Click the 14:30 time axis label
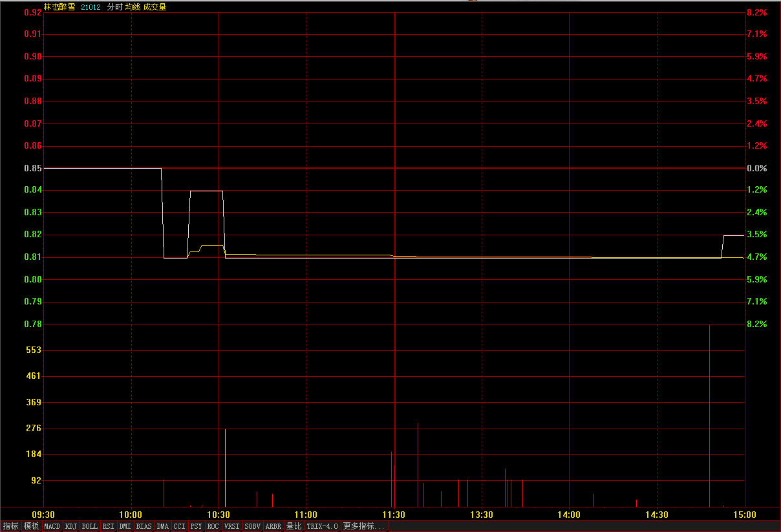This screenshot has height=532, width=781. click(657, 515)
